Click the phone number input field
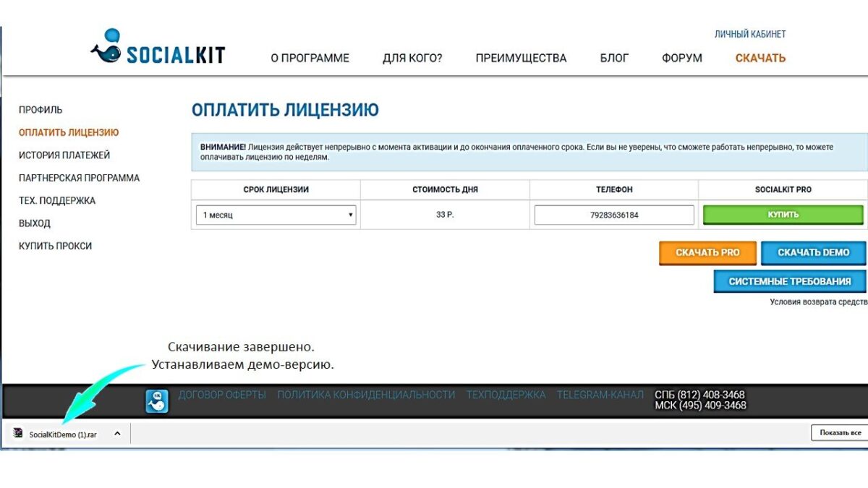Image resolution: width=868 pixels, height=488 pixels. 614,215
